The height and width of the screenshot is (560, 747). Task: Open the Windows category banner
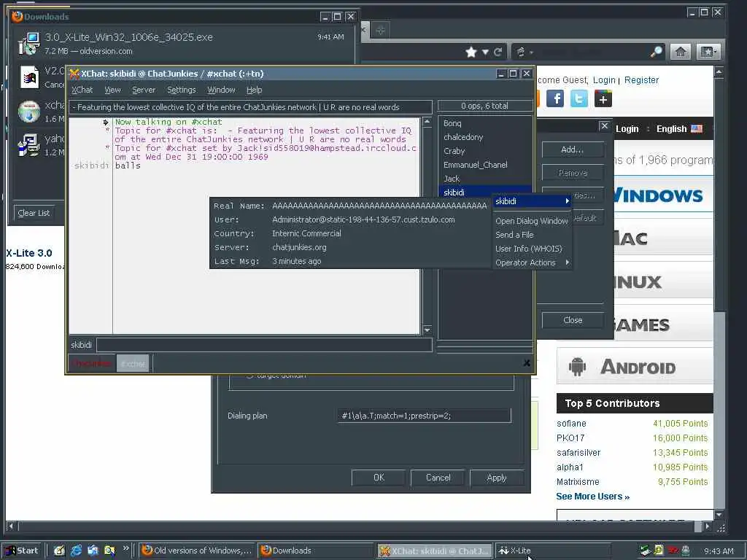pyautogui.click(x=663, y=195)
